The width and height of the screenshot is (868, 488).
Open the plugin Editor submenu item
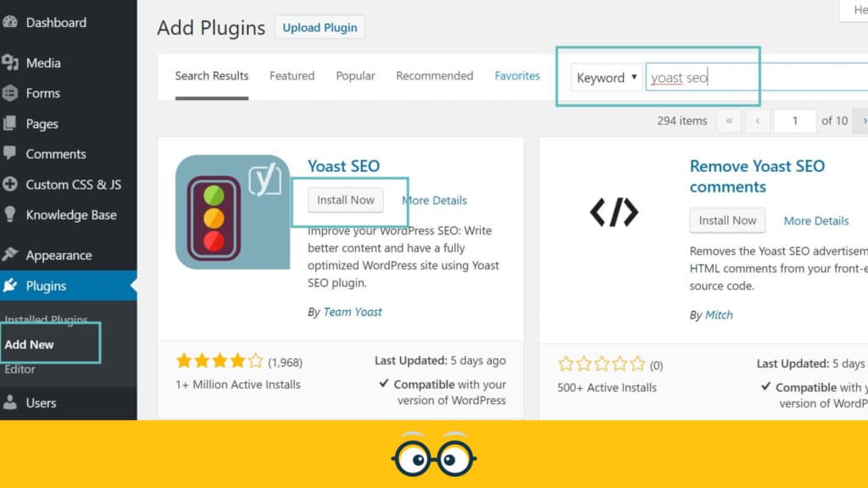coord(20,369)
